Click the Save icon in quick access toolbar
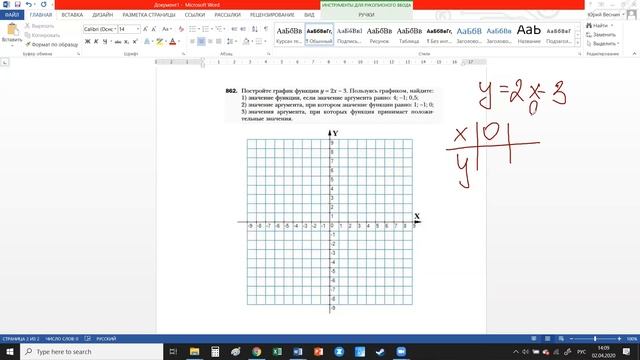The height and width of the screenshot is (360, 640). coord(18,4)
